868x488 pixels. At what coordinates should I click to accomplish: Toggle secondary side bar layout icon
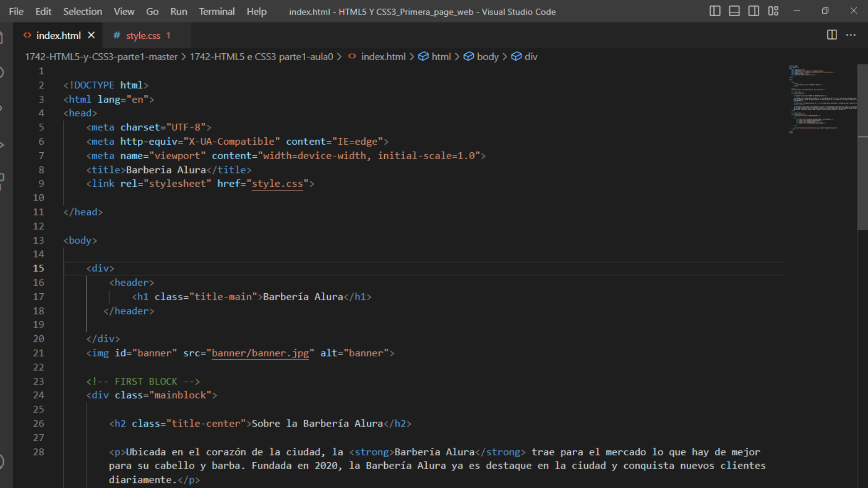[754, 11]
